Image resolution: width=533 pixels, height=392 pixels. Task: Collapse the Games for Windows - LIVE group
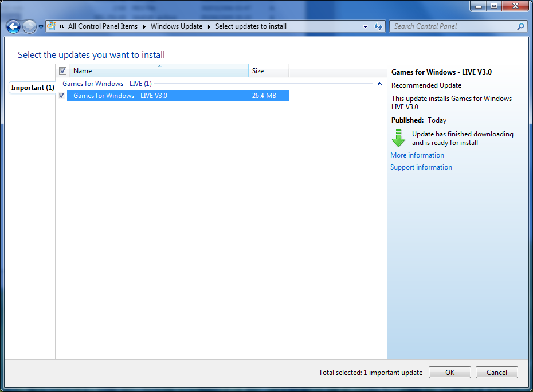tap(380, 84)
